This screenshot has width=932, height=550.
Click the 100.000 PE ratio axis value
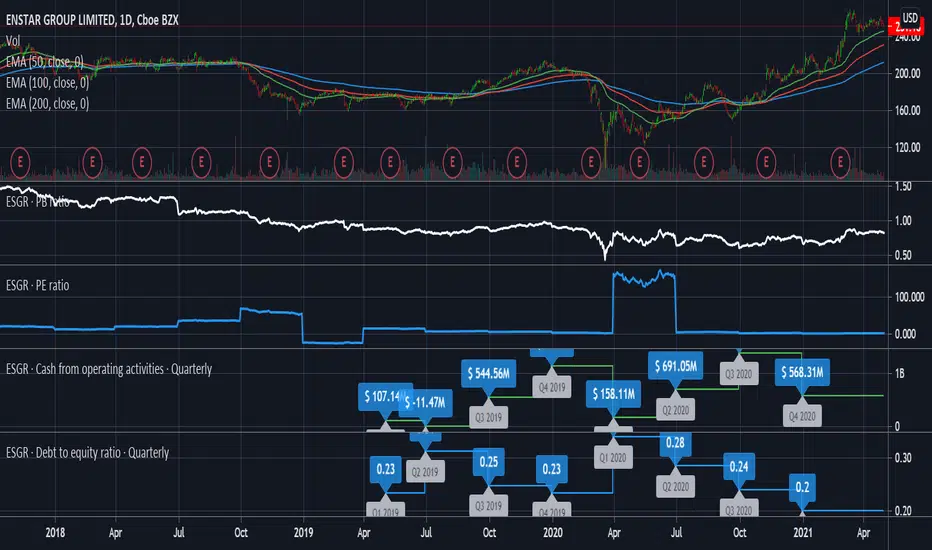tap(909, 297)
